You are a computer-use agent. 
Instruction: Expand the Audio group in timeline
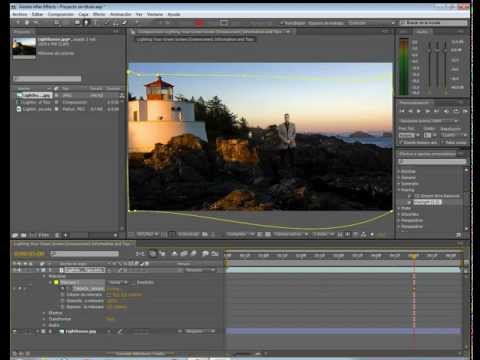(44, 325)
